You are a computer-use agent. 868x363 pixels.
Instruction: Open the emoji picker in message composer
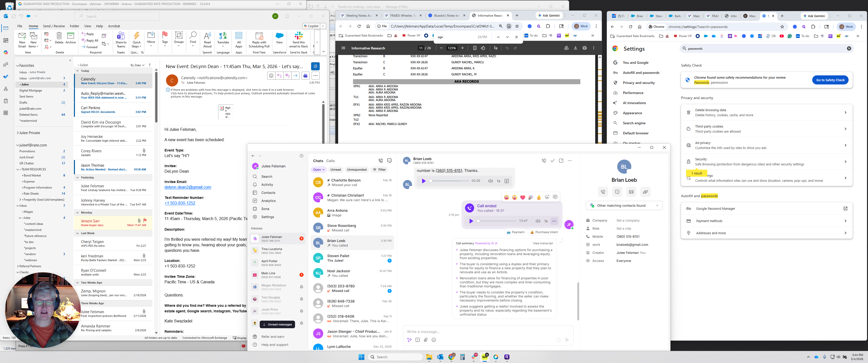tap(434, 340)
